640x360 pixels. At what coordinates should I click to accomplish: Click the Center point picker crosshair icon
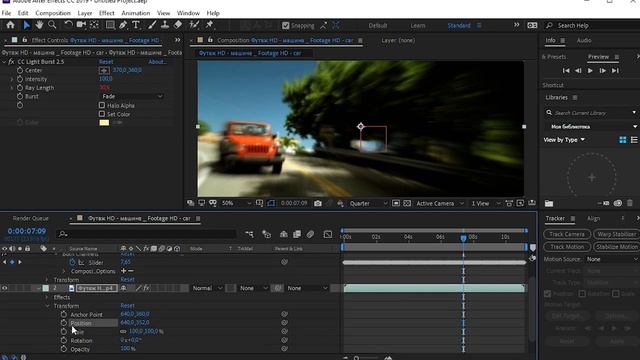[x=104, y=70]
